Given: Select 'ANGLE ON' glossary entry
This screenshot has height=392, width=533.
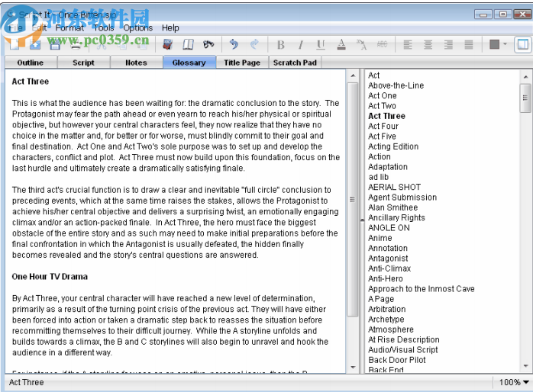Looking at the screenshot, I should point(389,228).
